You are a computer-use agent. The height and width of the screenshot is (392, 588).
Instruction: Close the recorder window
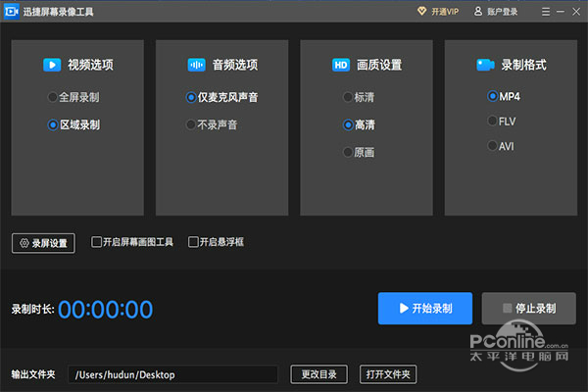point(576,12)
